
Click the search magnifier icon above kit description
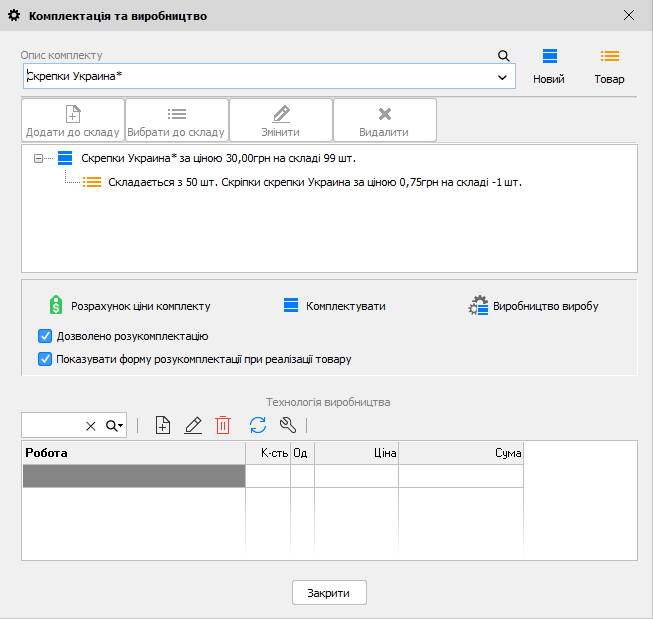click(x=504, y=56)
